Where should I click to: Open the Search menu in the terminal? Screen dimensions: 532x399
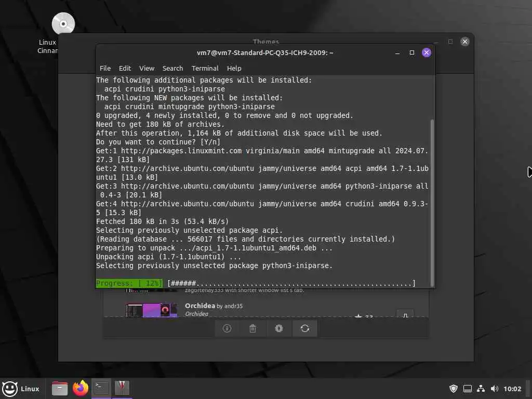pyautogui.click(x=172, y=68)
